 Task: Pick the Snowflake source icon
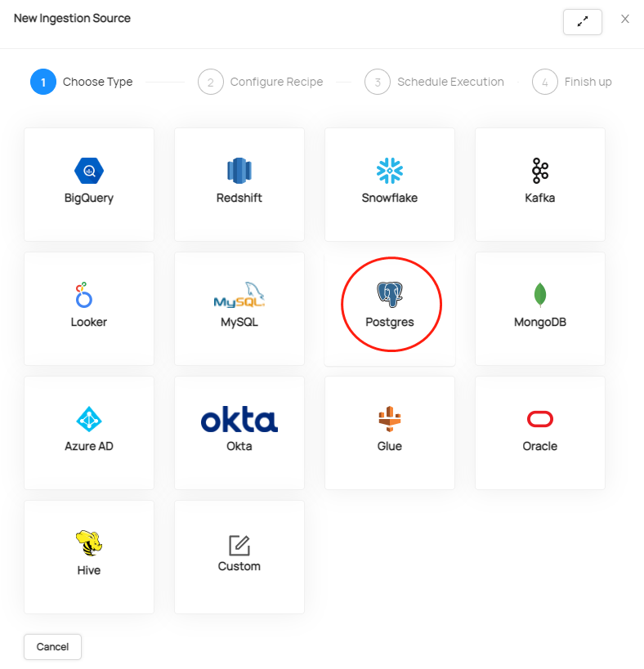pyautogui.click(x=389, y=171)
